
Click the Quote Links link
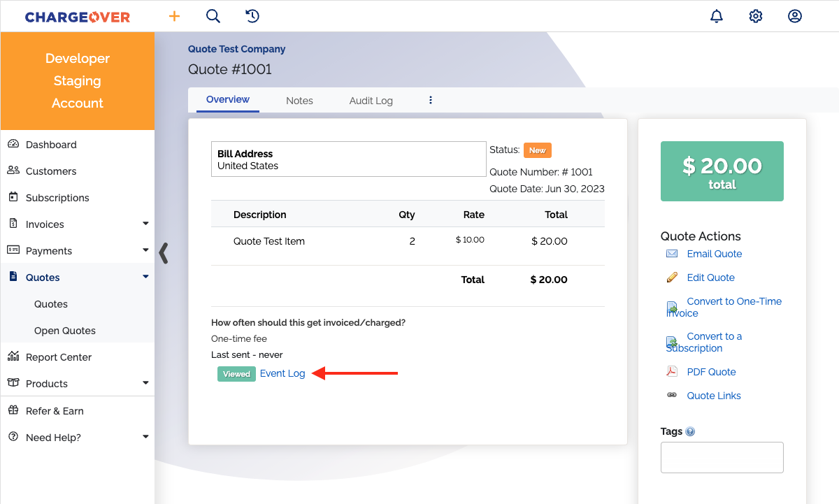point(714,396)
